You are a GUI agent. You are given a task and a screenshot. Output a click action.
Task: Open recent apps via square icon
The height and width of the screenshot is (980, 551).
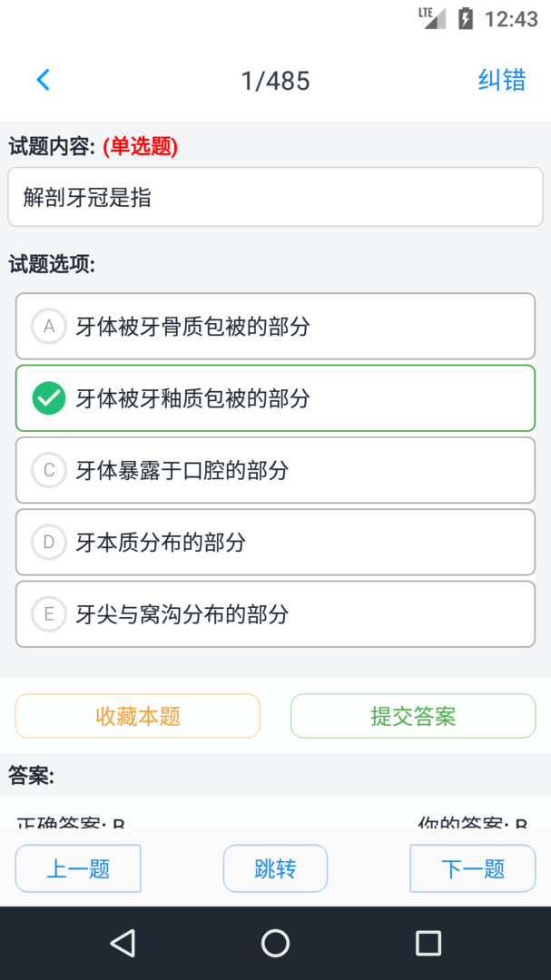[428, 943]
